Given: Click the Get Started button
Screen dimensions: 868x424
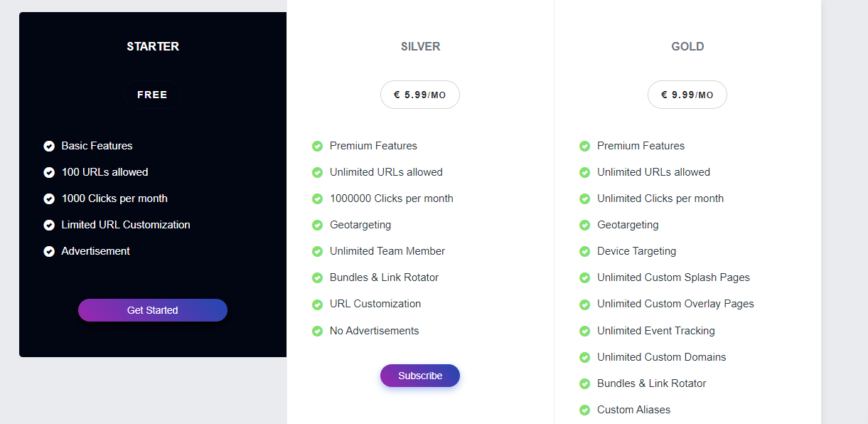Looking at the screenshot, I should click(152, 310).
